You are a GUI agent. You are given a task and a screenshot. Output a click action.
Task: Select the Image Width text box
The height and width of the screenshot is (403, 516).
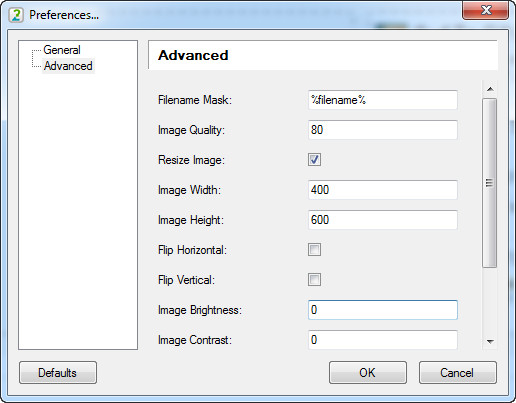(383, 190)
